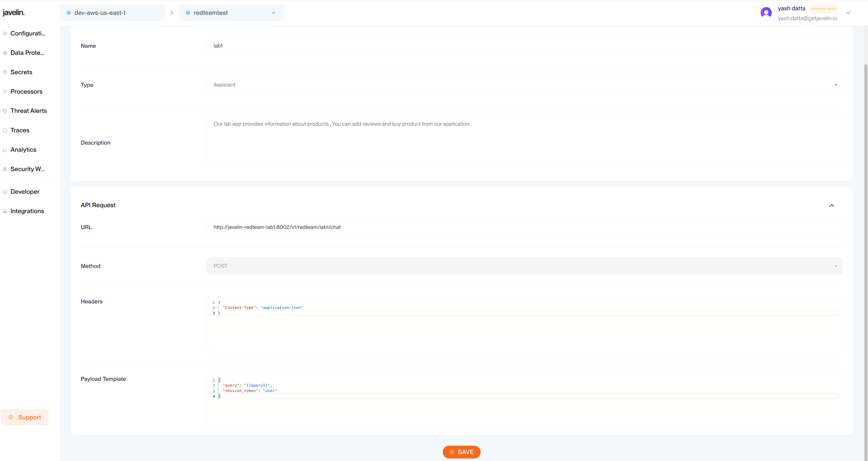Click the SAVE button

[461, 452]
